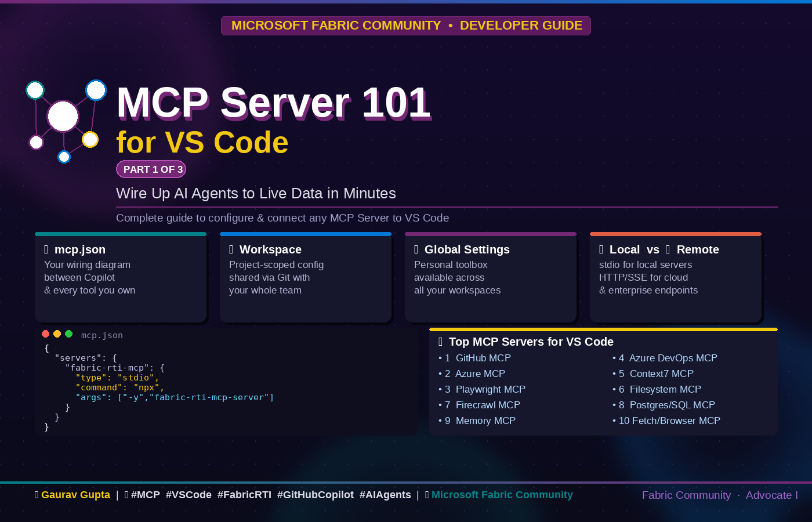Select '10 Fetch/Browser MCP' in the list
812x522 pixels.
(x=666, y=420)
